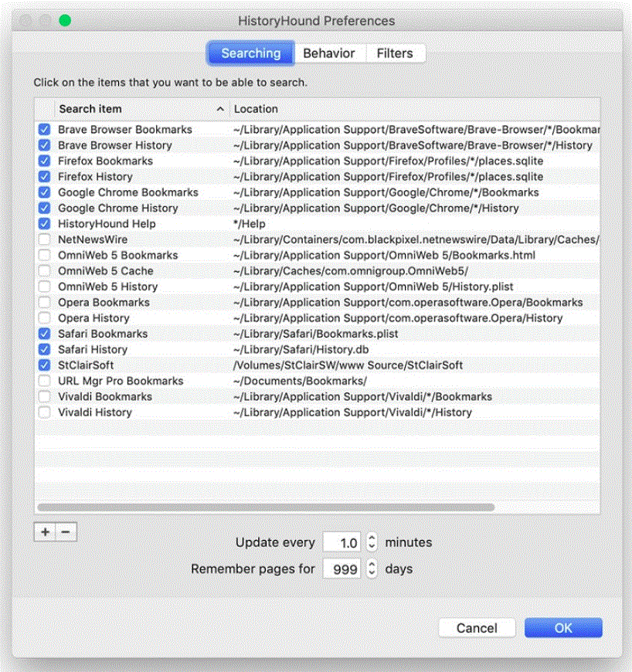Enable NetNewsWire checkbox

pos(44,239)
